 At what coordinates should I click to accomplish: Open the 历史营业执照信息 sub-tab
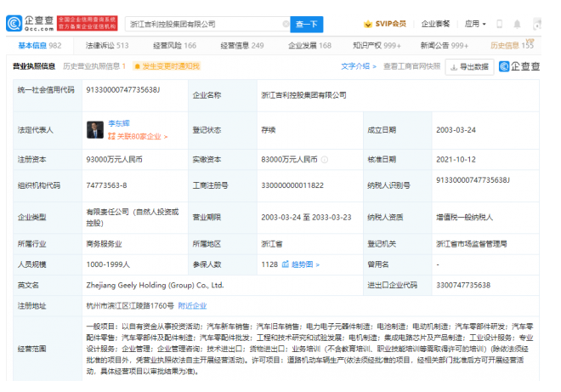(93, 65)
